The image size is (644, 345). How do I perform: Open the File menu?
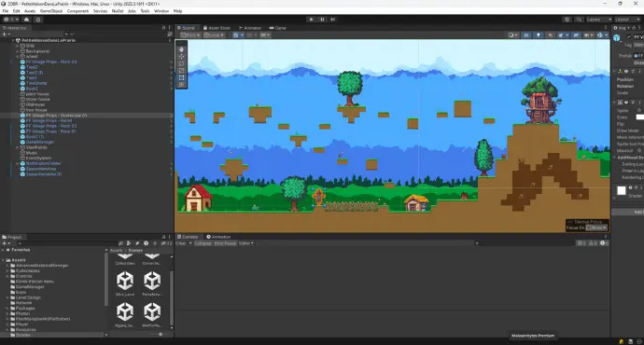pos(6,11)
